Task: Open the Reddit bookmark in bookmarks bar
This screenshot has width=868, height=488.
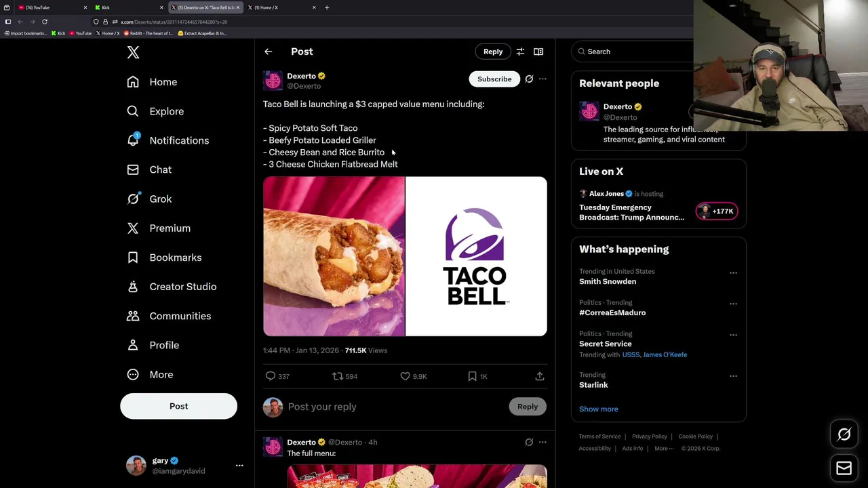Action: [x=147, y=33]
